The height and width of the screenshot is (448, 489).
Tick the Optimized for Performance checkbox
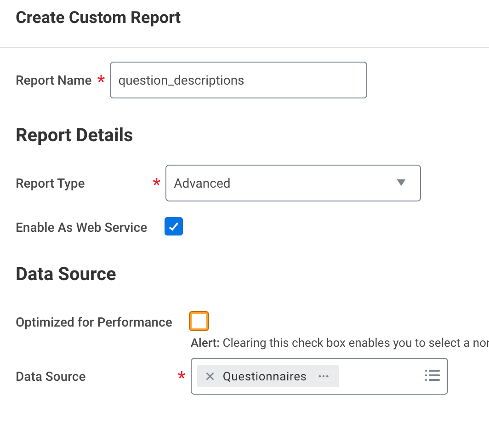pyautogui.click(x=199, y=321)
